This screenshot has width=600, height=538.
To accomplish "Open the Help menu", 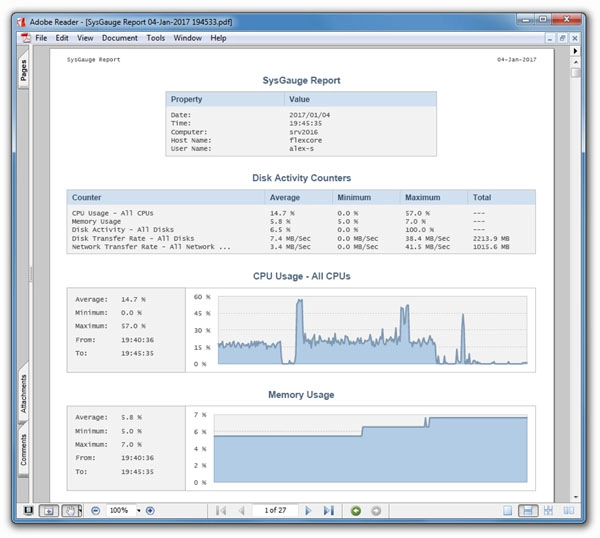I will [x=218, y=38].
